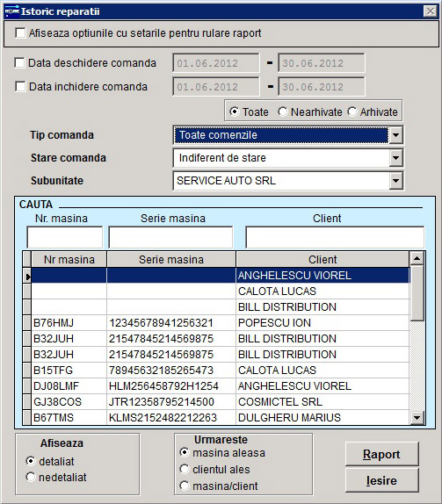This screenshot has width=442, height=504.
Task: Click scroll up arrow in the car list
Action: (x=417, y=258)
